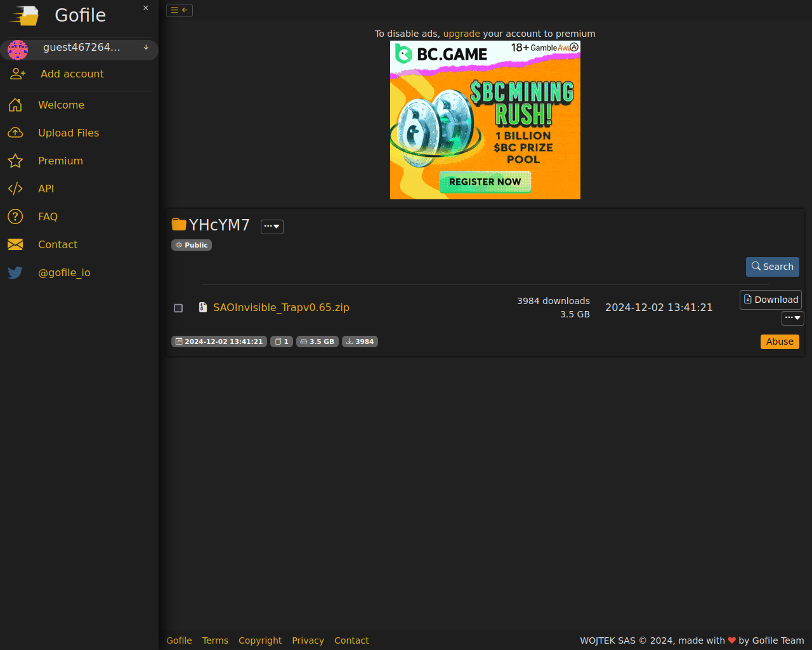Viewport: 812px width, 650px height.
Task: Click the zip file type icon
Action: point(203,307)
